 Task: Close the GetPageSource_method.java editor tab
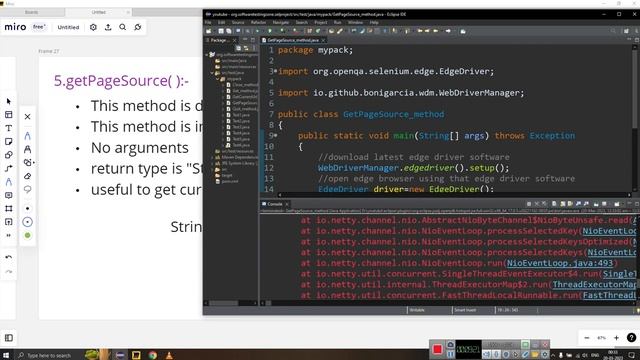pyautogui.click(x=323, y=40)
